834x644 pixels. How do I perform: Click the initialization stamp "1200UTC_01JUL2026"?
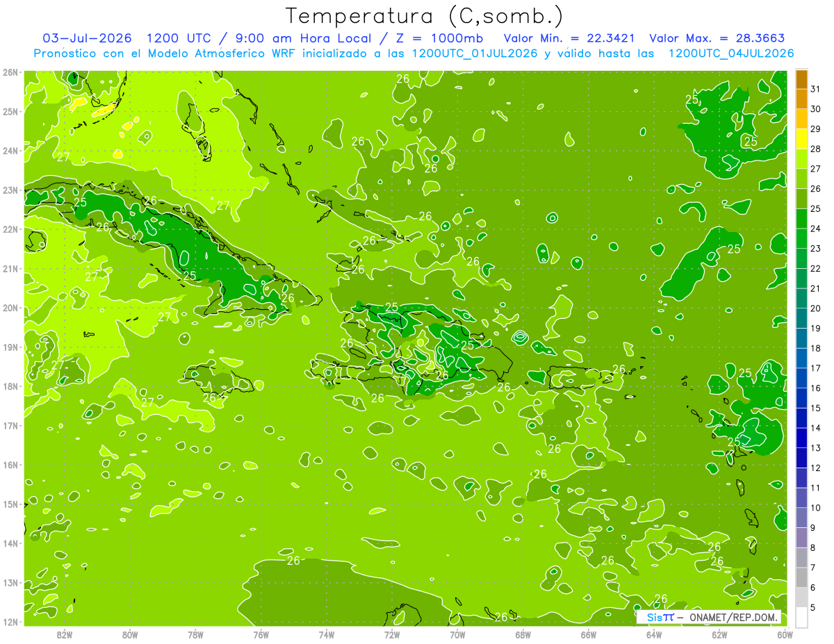475,53
